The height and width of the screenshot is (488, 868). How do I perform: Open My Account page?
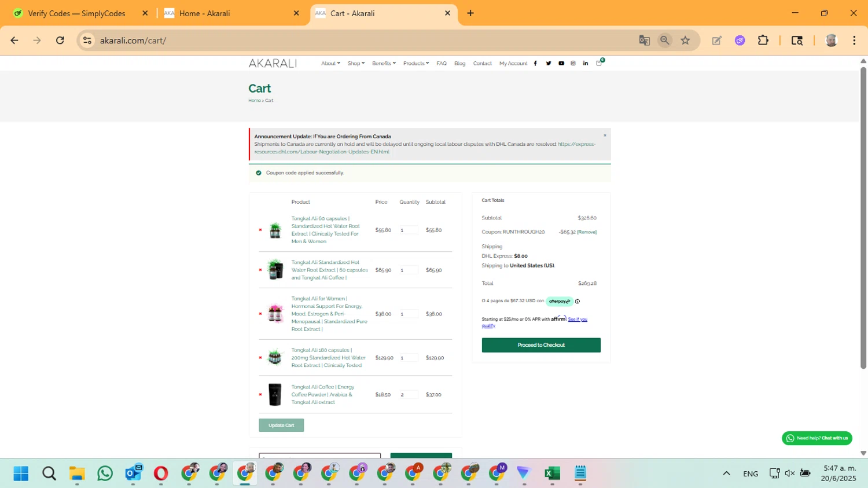pos(513,64)
